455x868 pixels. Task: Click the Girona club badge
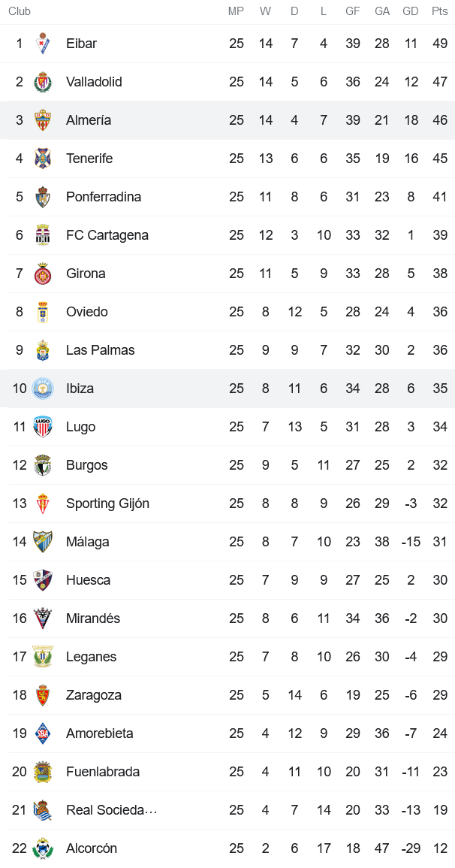(x=44, y=274)
